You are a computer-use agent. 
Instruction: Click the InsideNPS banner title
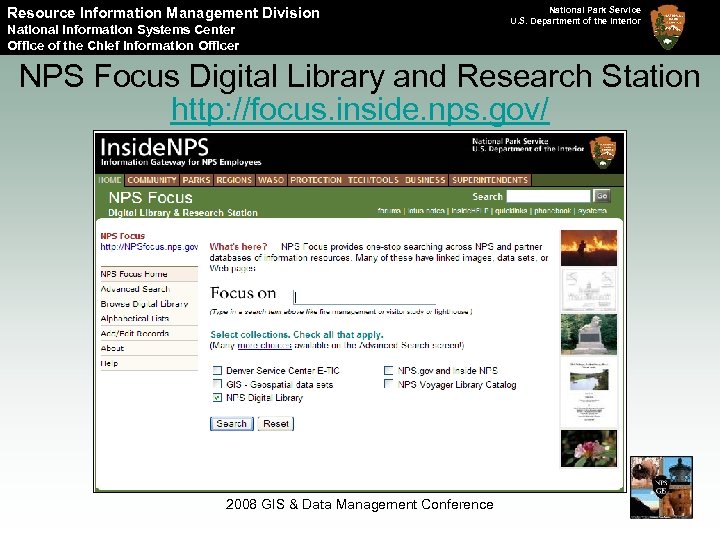pyautogui.click(x=154, y=147)
